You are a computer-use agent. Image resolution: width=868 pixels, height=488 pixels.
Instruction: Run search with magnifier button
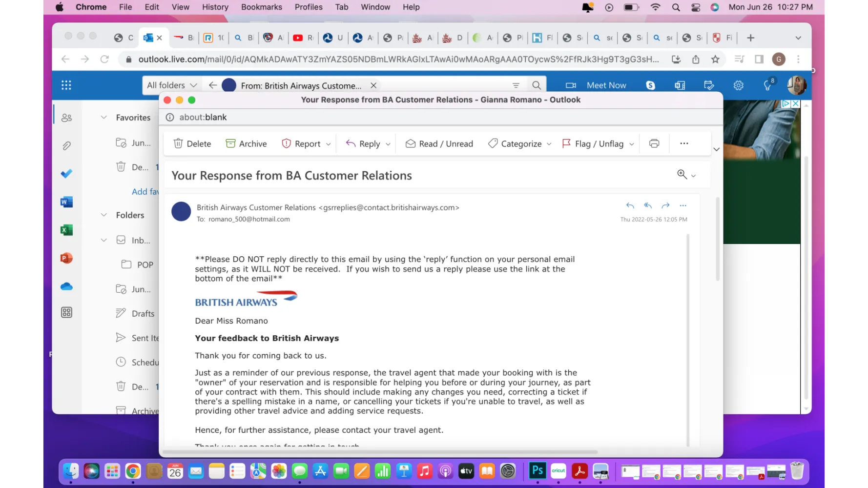click(537, 85)
